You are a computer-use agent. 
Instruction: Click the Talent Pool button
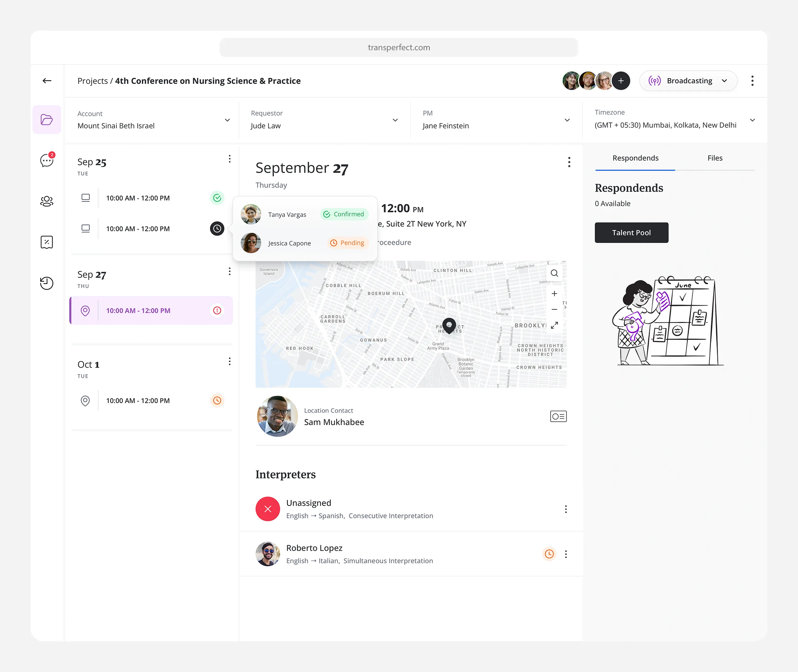click(631, 233)
